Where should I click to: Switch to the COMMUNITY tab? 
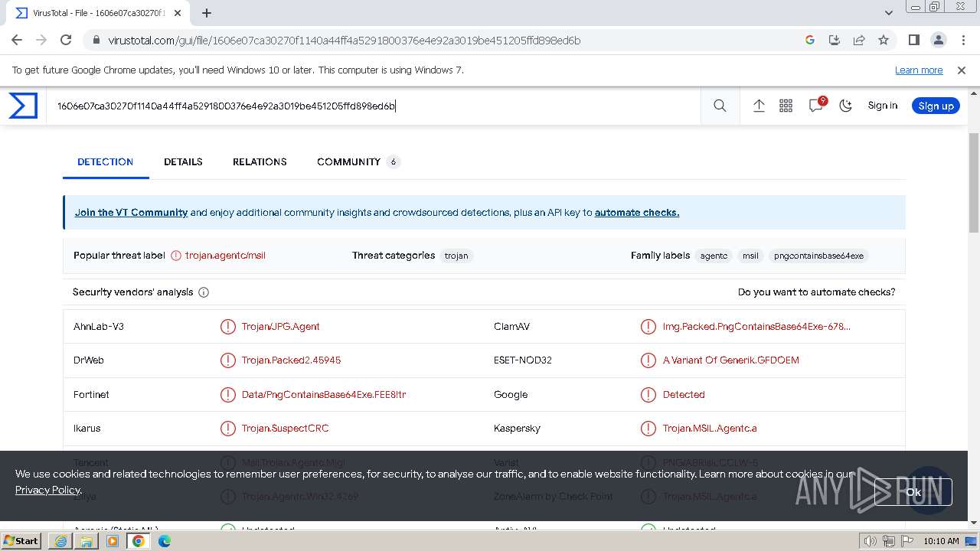point(358,161)
